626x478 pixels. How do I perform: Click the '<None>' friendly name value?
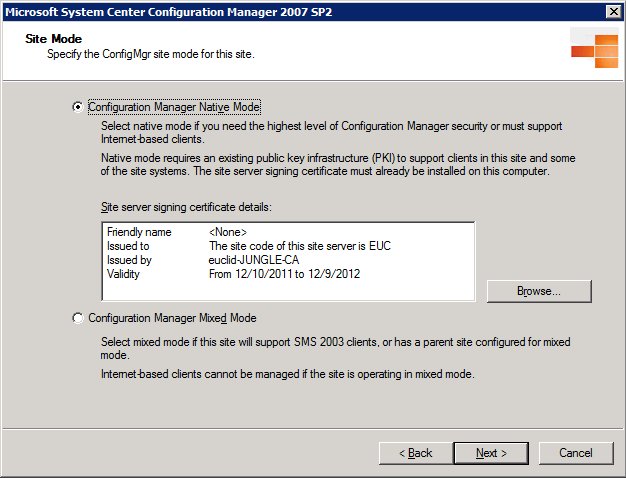pyautogui.click(x=228, y=232)
